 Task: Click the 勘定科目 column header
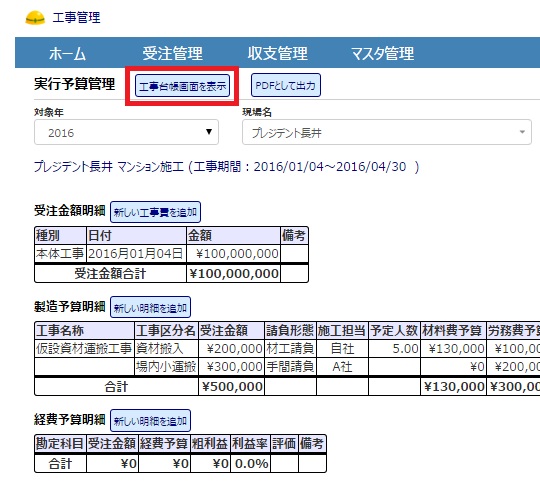coord(60,444)
